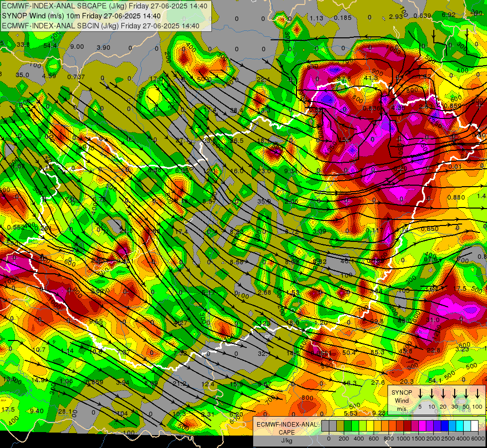Screen dimensions: 487x448
Task: Click the 50 m/s wind arrow in SYNOP legend
Action: pyautogui.click(x=466, y=394)
